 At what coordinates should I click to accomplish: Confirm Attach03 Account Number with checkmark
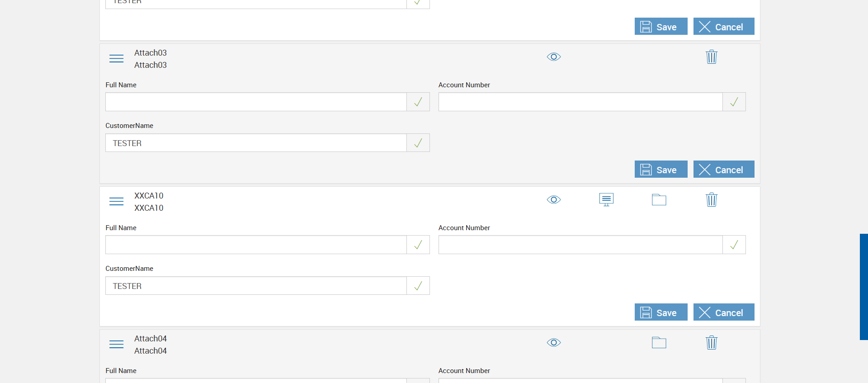click(x=734, y=102)
